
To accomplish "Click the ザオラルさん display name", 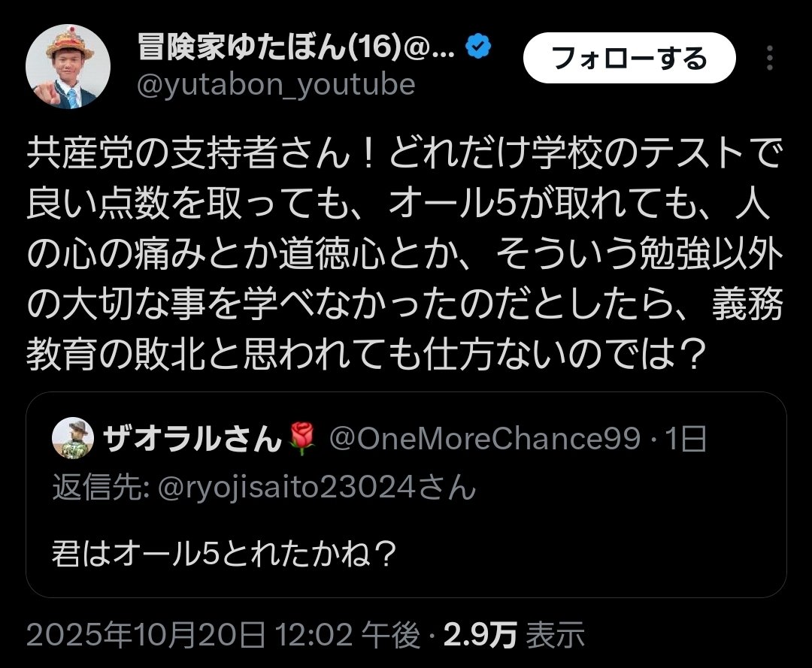I will click(193, 440).
